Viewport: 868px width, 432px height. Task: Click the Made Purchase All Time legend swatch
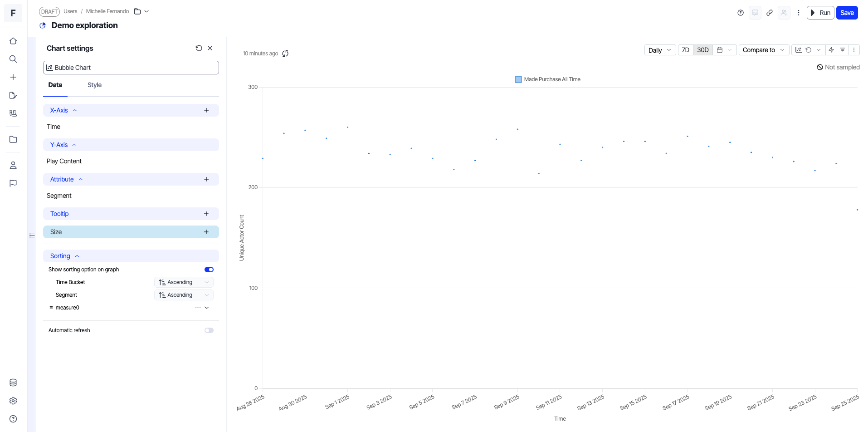518,79
